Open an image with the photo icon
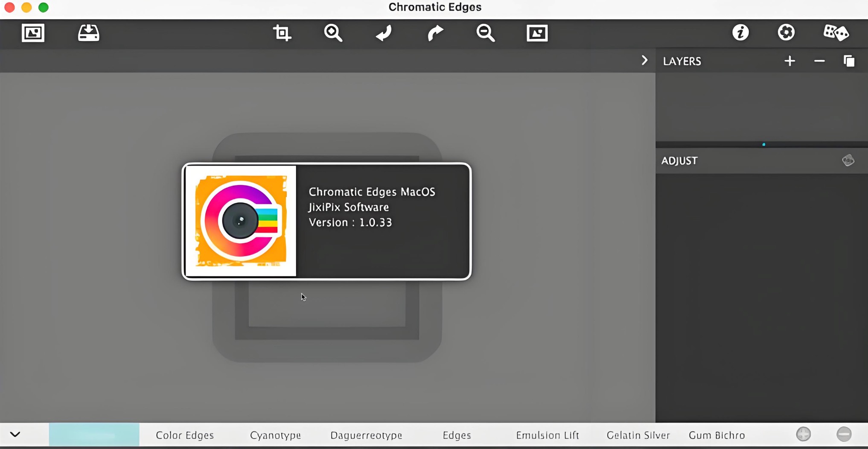Screen dimensions: 868x449 [33, 33]
